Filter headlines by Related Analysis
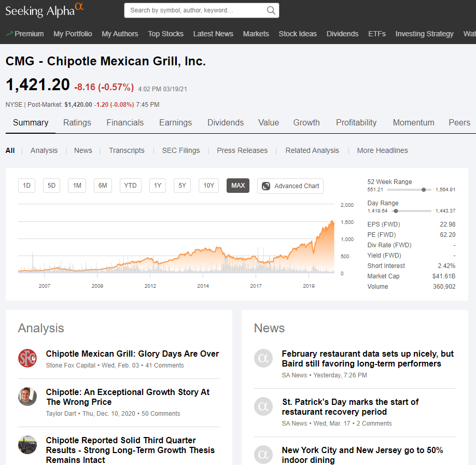This screenshot has width=476, height=465. (312, 150)
